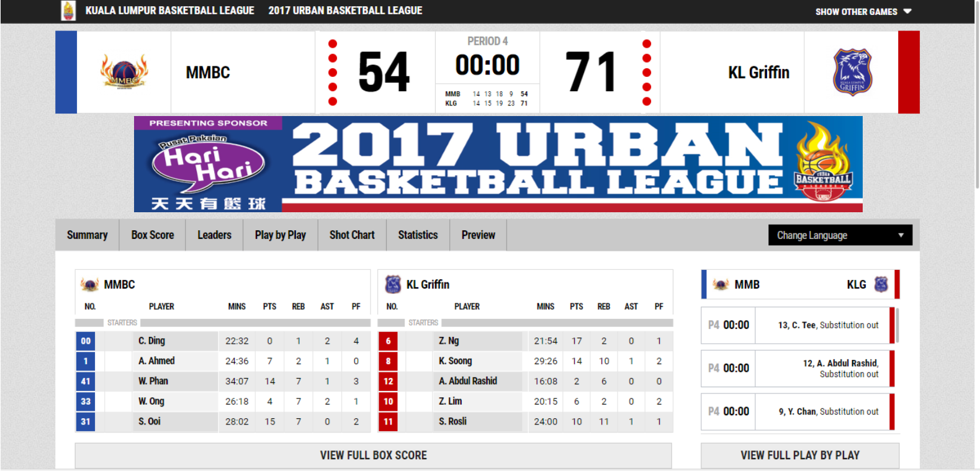Screen dimensions: 980x471
Task: Select player A. Abdul Rashid in box score
Action: pyautogui.click(x=468, y=381)
